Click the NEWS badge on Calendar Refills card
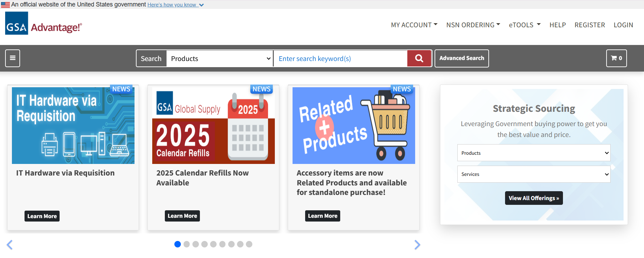The height and width of the screenshot is (258, 644). point(262,89)
